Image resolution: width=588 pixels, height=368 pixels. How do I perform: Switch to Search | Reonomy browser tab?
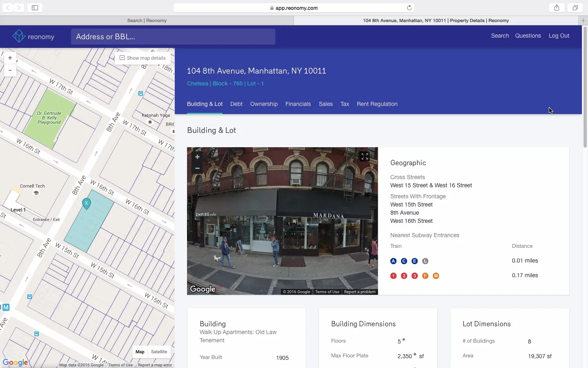(x=147, y=20)
